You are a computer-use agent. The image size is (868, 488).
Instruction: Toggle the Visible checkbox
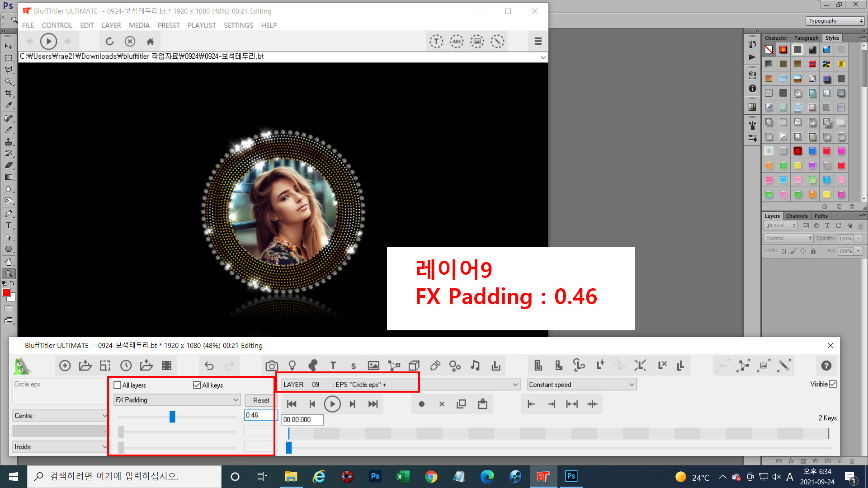833,384
